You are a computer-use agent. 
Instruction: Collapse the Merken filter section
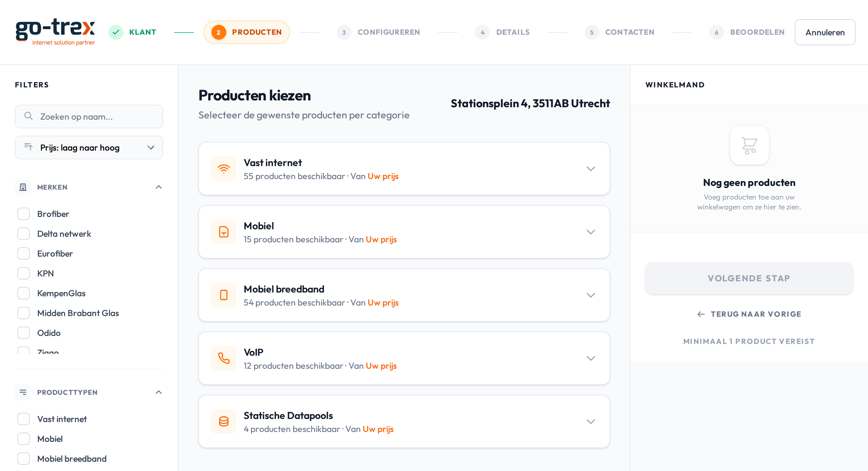coord(159,187)
